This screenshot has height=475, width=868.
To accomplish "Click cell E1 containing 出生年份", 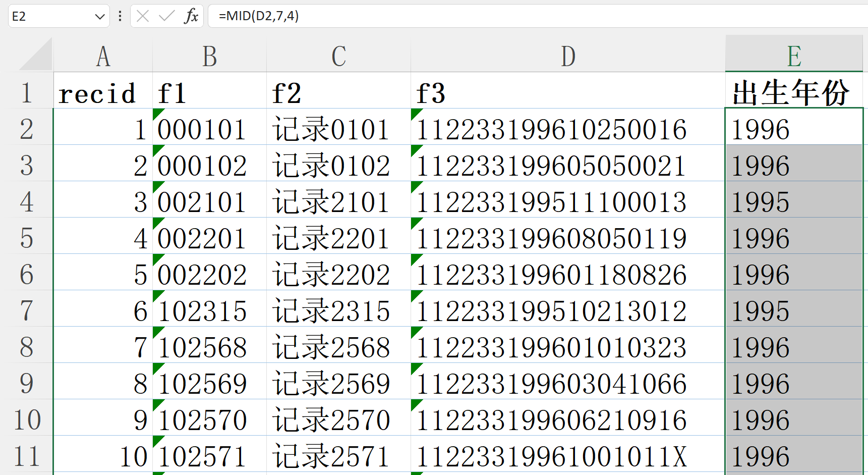I will point(793,93).
